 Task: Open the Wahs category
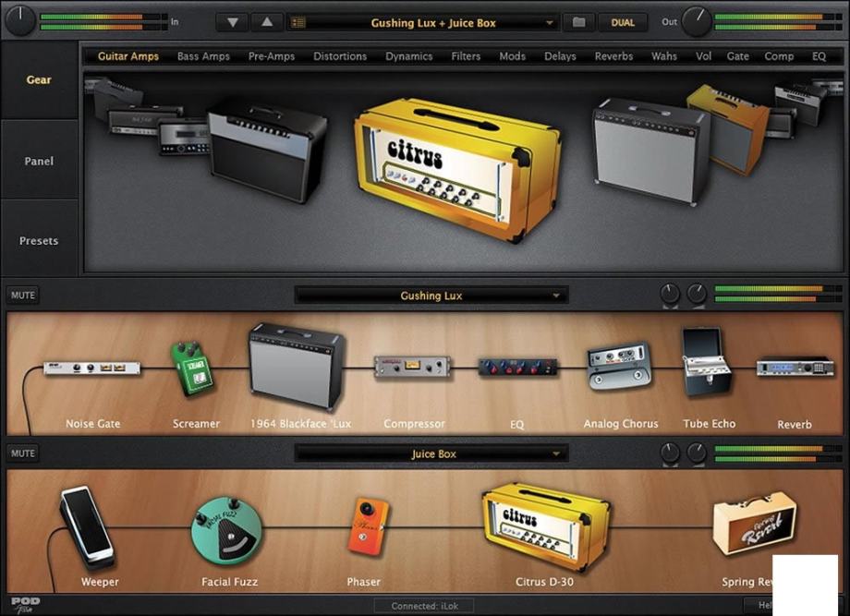pos(664,56)
